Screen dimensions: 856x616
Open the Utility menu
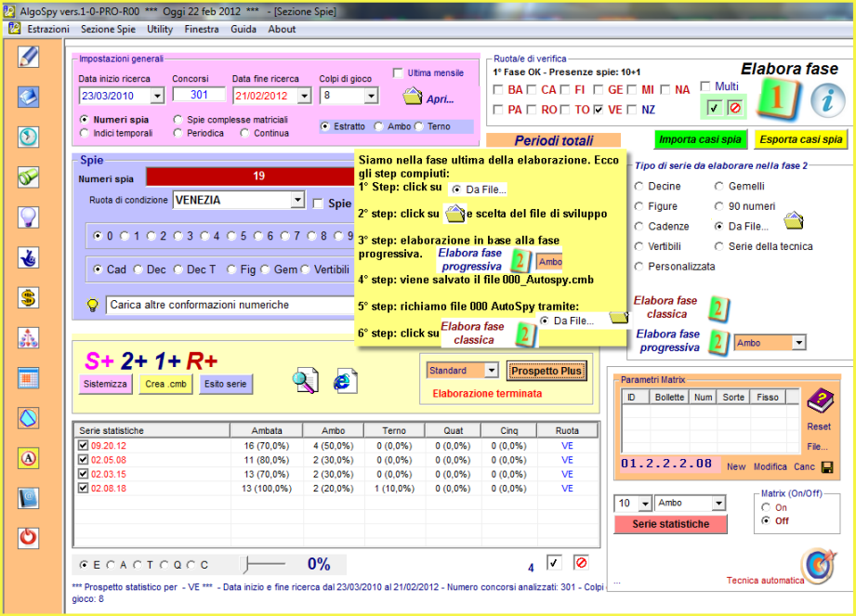[160, 29]
